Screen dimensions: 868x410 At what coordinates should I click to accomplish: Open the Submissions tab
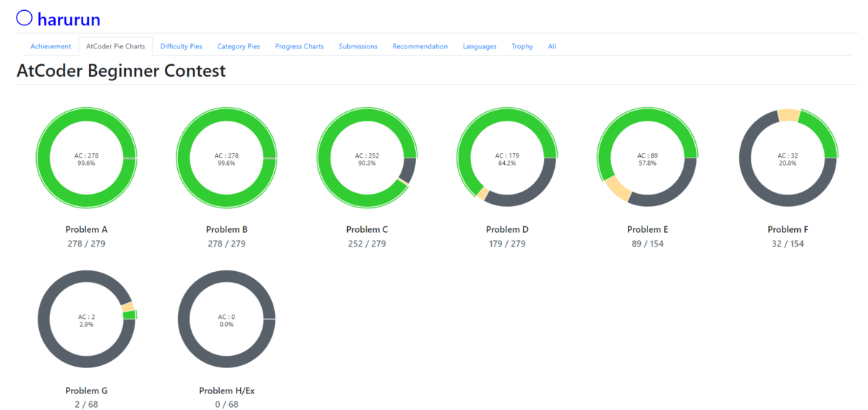[x=358, y=46]
